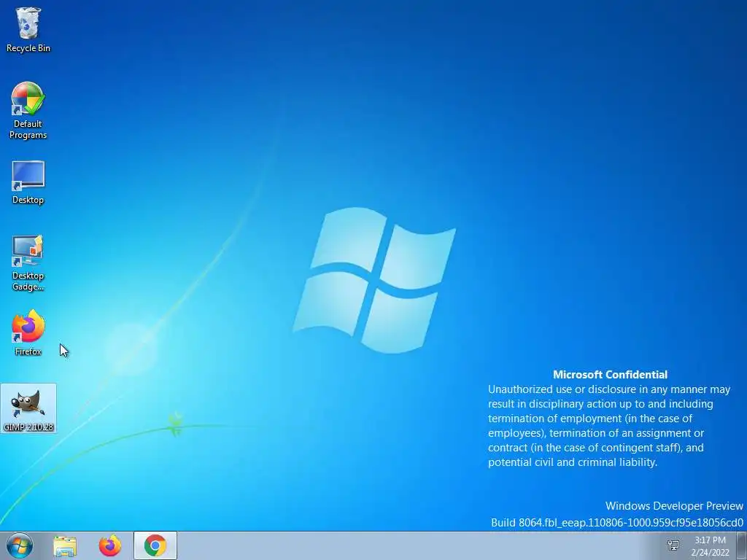Click the 'Recycle Bin' label text
Image resolution: width=747 pixels, height=560 pixels.
pos(28,48)
